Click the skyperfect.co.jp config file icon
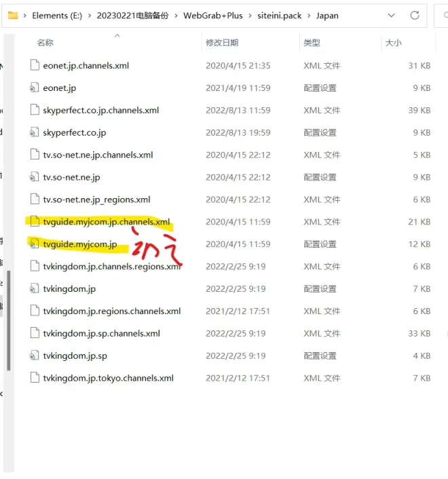The image size is (448, 479). [x=34, y=133]
